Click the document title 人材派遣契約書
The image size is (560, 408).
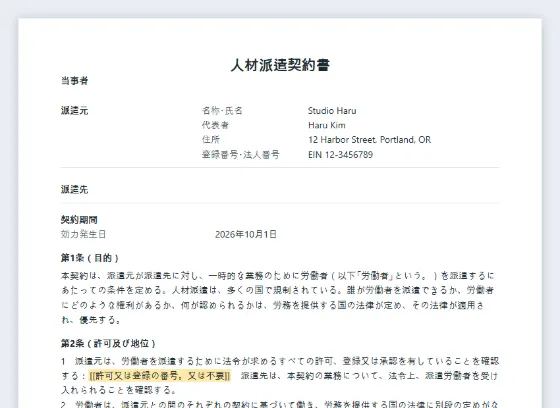(x=280, y=65)
